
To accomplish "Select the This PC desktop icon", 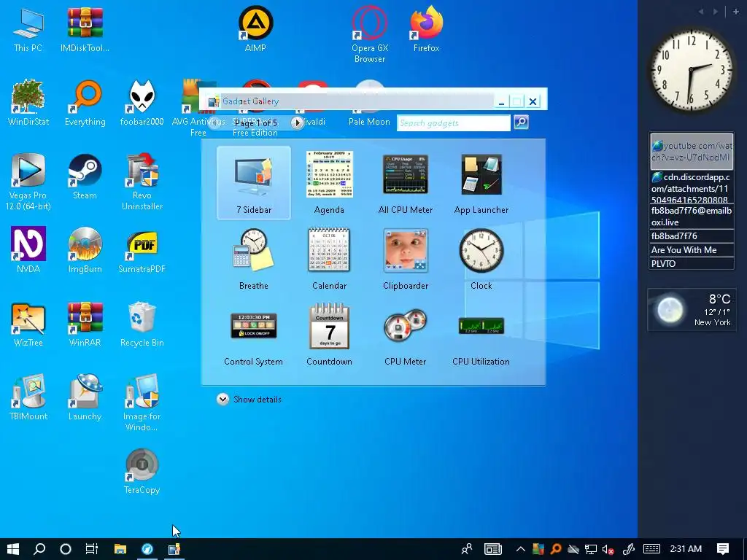I will click(28, 29).
